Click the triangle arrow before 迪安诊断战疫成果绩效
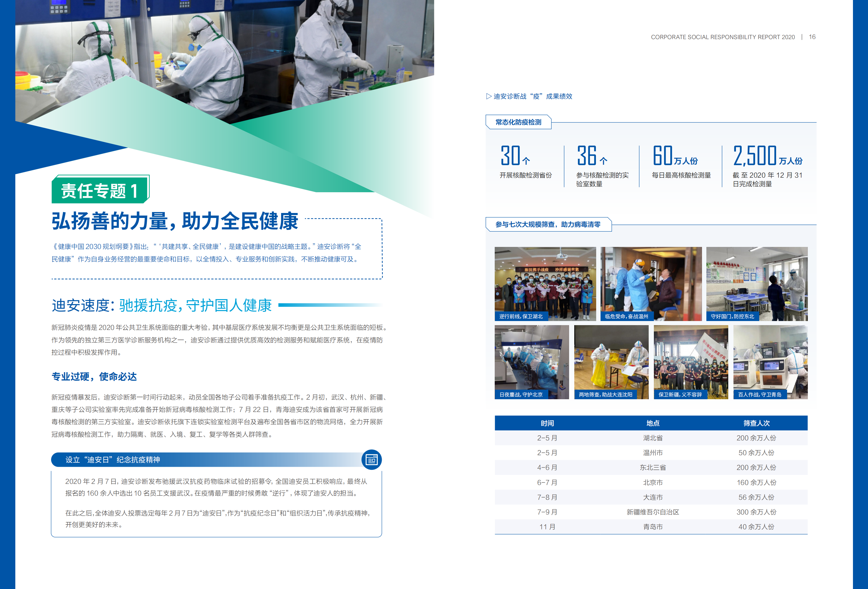Screen dimensions: 868x589 (x=488, y=96)
